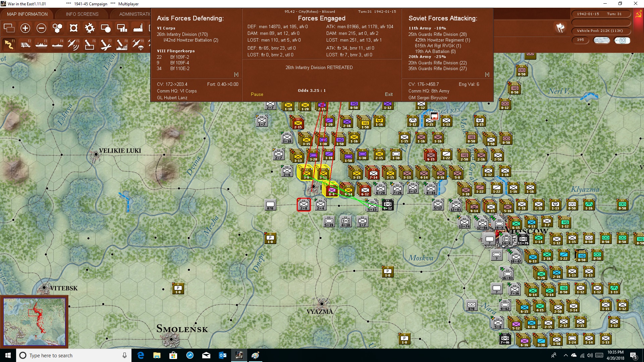Screen dimensions: 644x362
Task: Click the snowy weather indicator
Action: (x=601, y=40)
